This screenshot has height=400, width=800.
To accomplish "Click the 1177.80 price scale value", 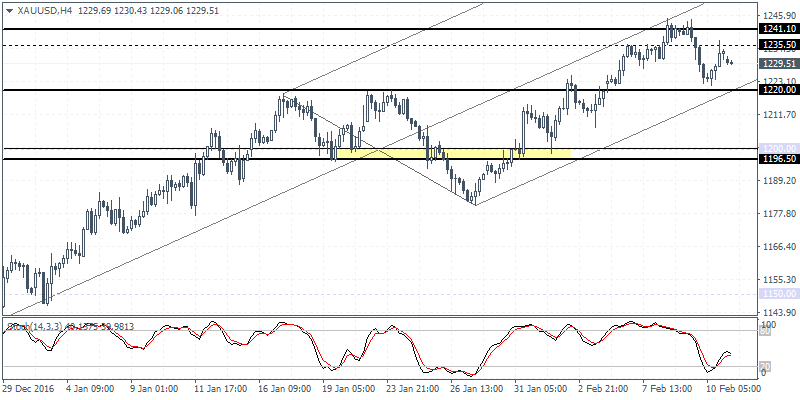I will [x=777, y=214].
